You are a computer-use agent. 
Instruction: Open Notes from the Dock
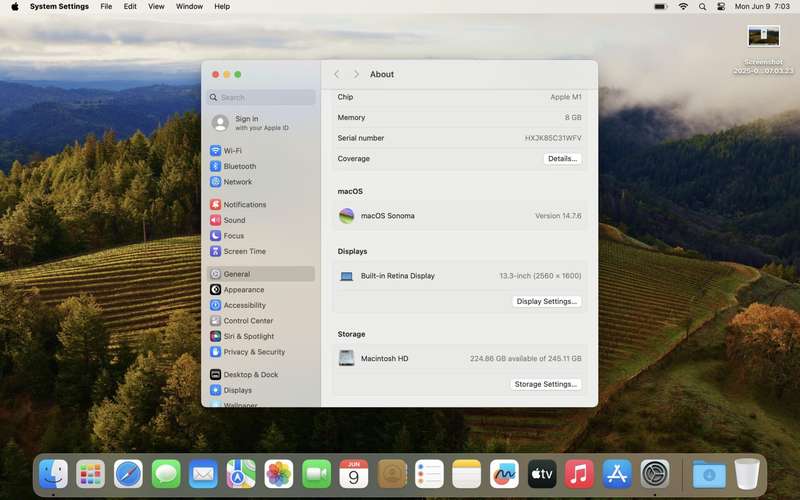tap(467, 474)
